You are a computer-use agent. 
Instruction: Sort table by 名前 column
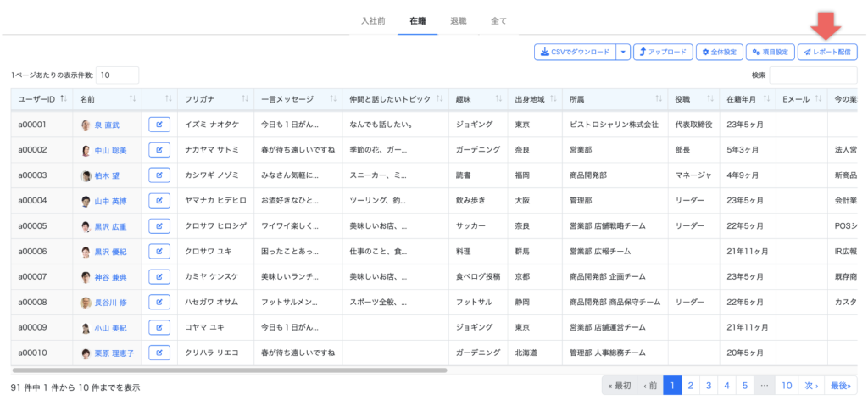132,99
